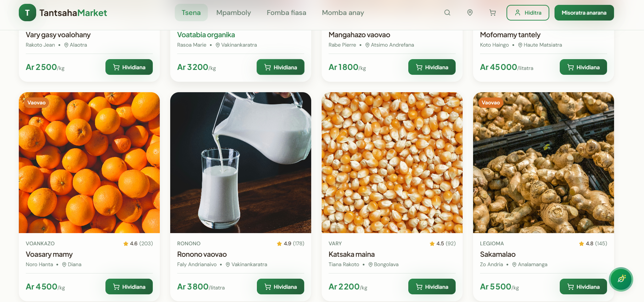The height and width of the screenshot is (302, 644).
Task: Click the Katsaka maina corn product image
Action: point(392,162)
